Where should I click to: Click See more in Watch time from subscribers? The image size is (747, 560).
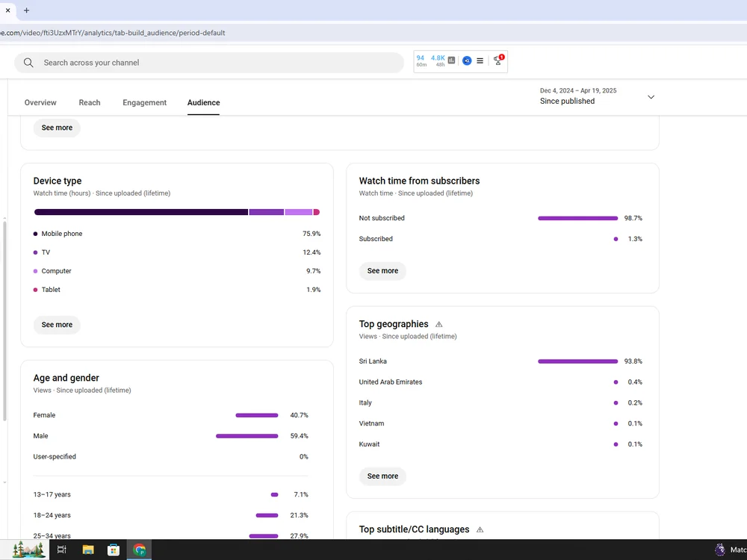coord(382,270)
